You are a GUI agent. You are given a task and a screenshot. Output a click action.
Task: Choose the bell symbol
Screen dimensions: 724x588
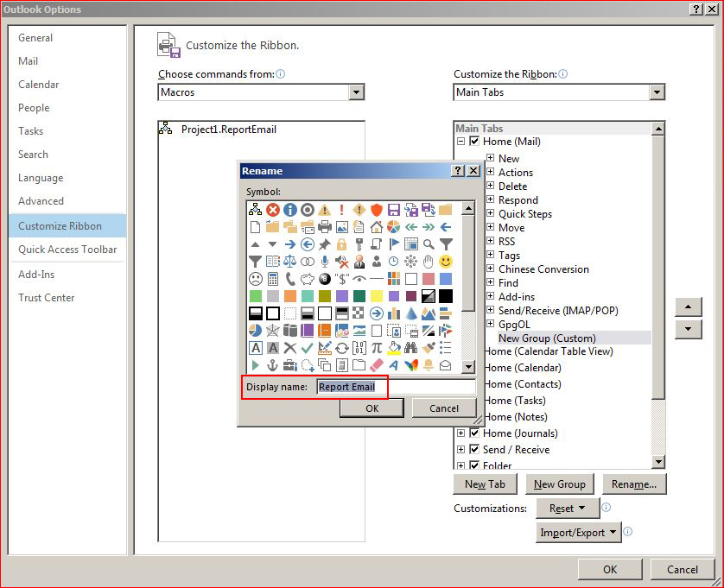point(429,365)
